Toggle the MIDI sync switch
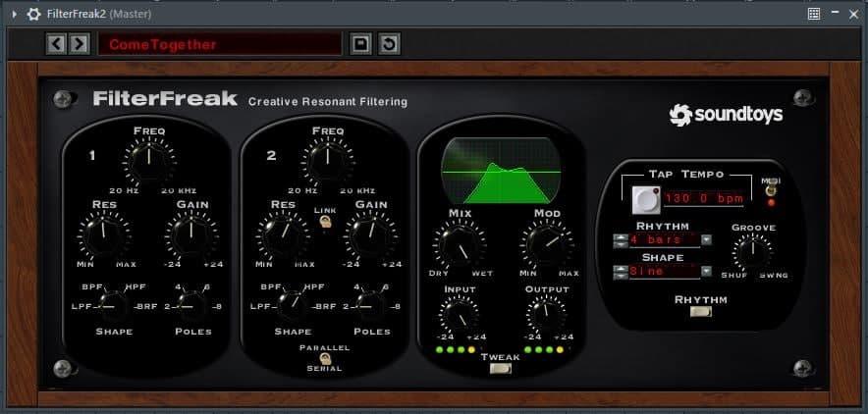This screenshot has width=868, height=414. (771, 190)
